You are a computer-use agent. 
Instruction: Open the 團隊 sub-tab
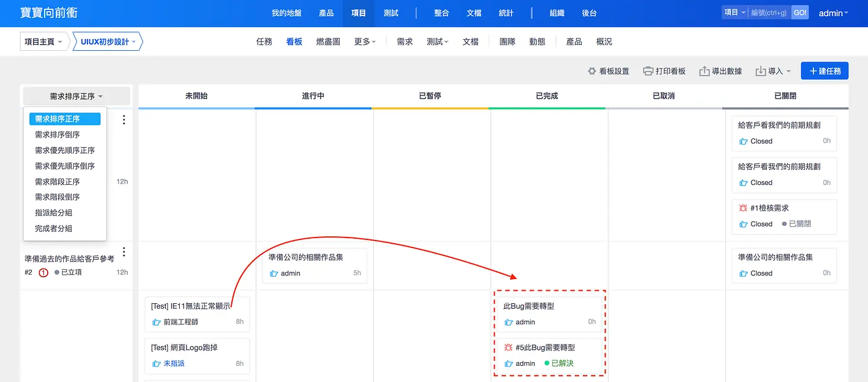(507, 42)
